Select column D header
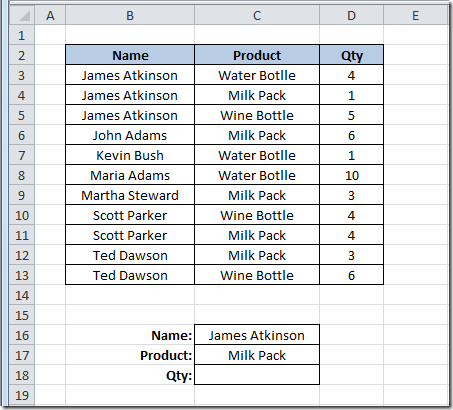 pos(351,16)
